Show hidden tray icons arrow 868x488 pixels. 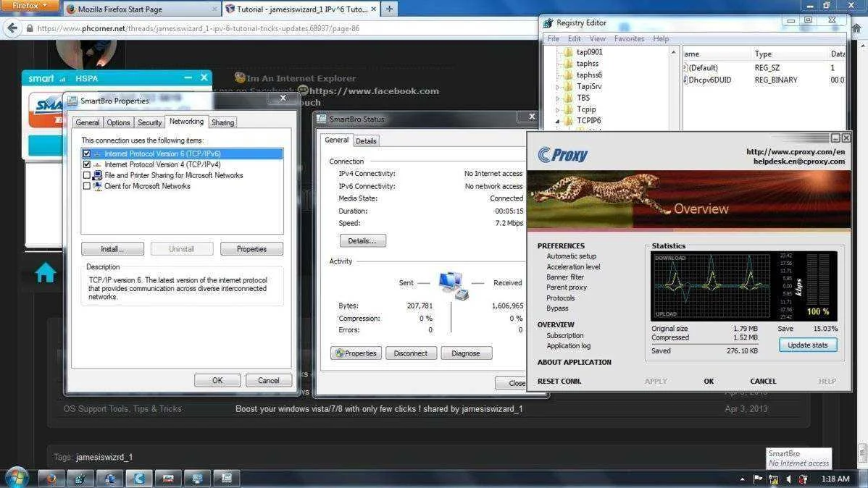[742, 479]
